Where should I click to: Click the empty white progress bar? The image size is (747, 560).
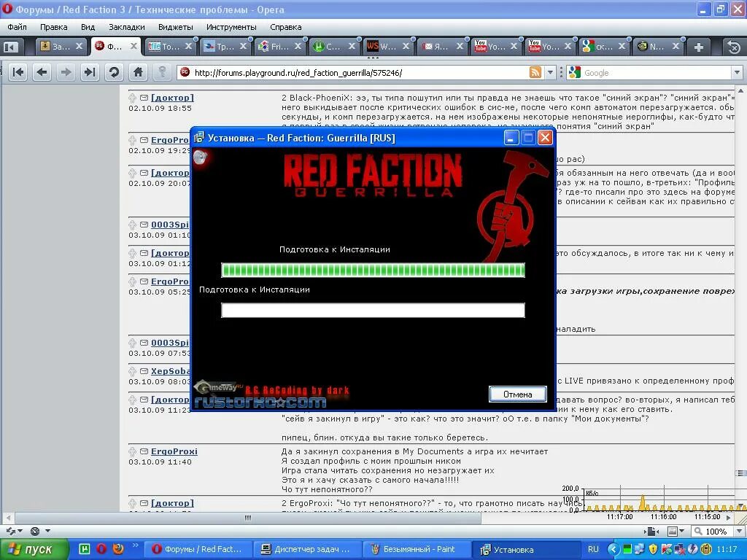(373, 310)
